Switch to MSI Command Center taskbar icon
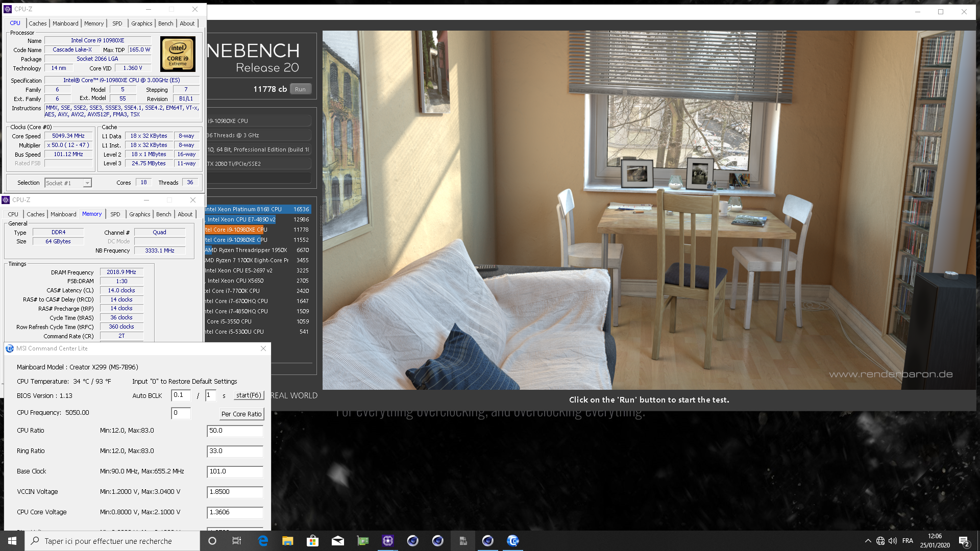Screen dimensions: 980x551 (513, 541)
